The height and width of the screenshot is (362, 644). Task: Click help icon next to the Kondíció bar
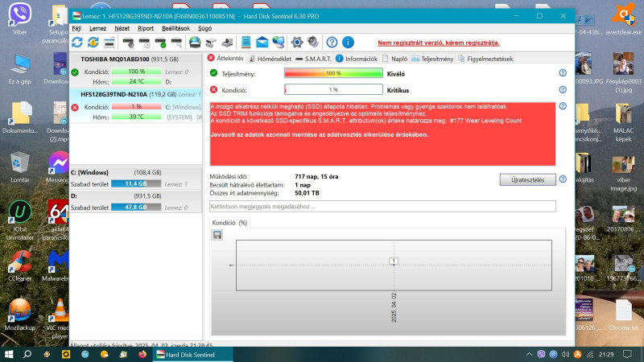point(563,89)
